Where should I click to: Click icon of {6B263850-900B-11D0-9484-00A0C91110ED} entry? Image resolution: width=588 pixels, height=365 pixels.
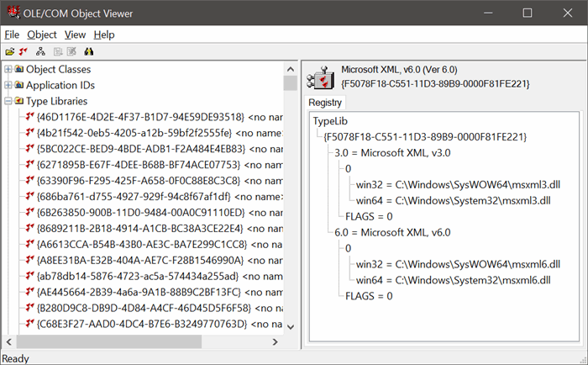coord(30,212)
